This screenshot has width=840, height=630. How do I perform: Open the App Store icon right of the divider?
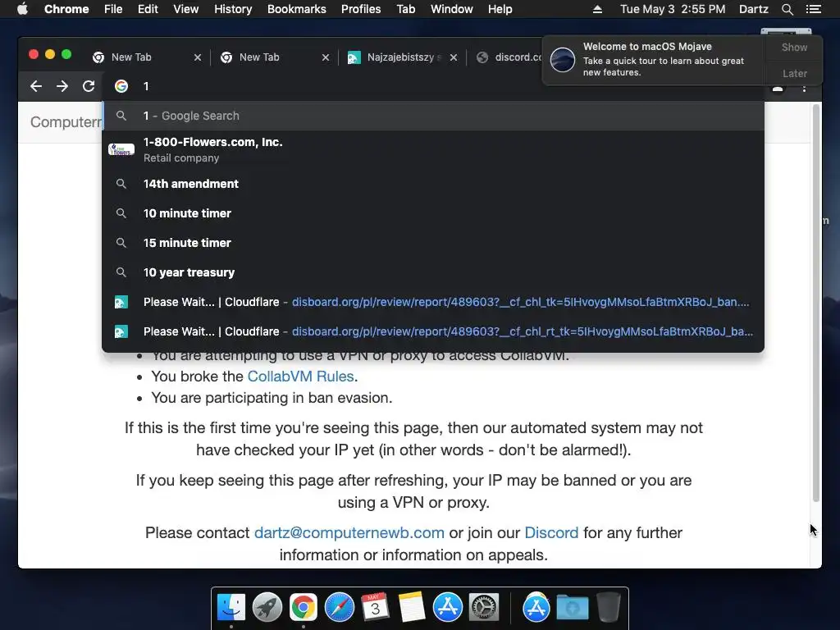[x=536, y=608]
